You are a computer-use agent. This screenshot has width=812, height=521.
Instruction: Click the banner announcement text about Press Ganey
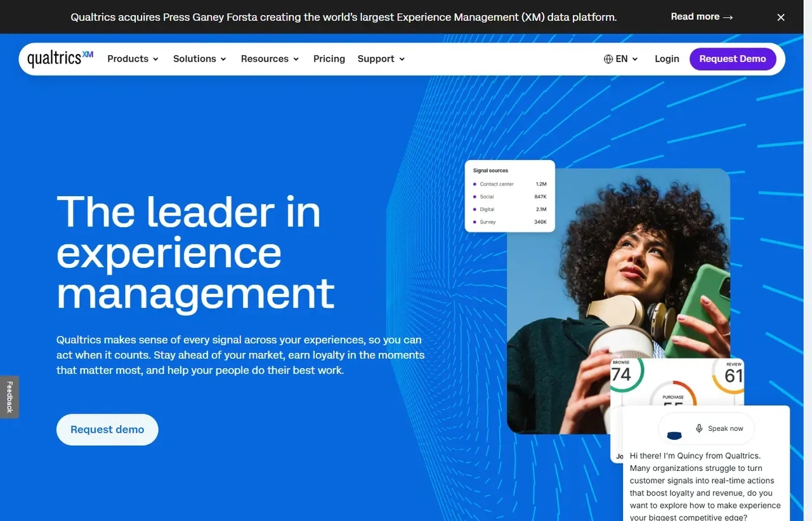coord(343,17)
